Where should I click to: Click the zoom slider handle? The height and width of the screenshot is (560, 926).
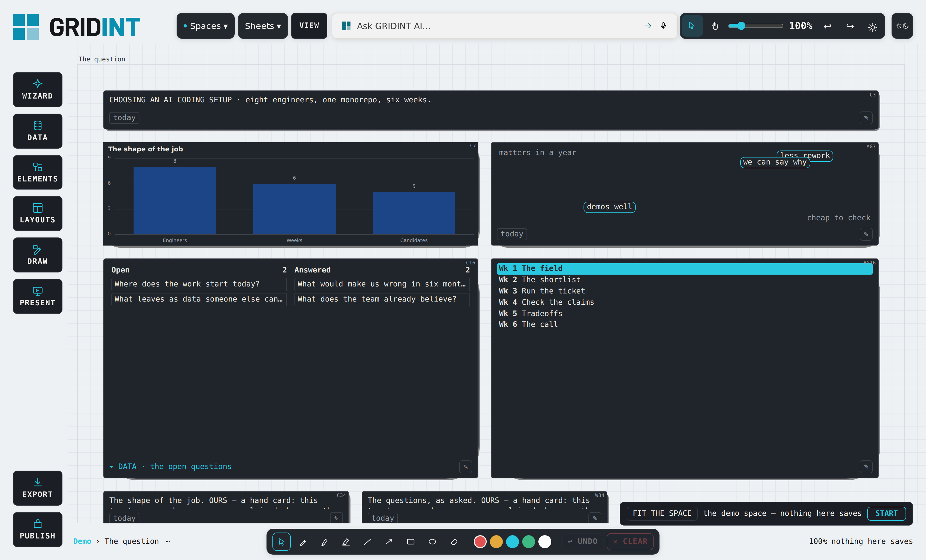point(741,26)
